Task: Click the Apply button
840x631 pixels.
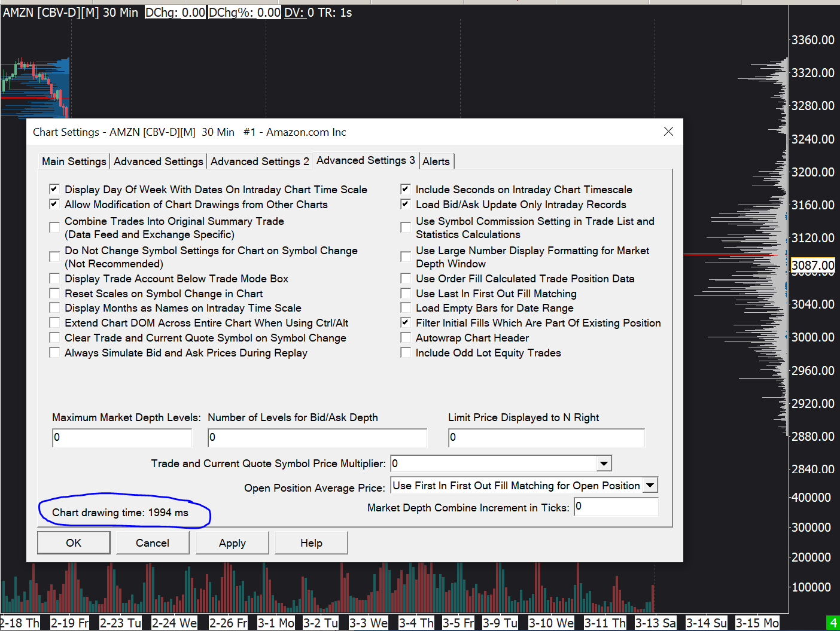Action: point(232,543)
